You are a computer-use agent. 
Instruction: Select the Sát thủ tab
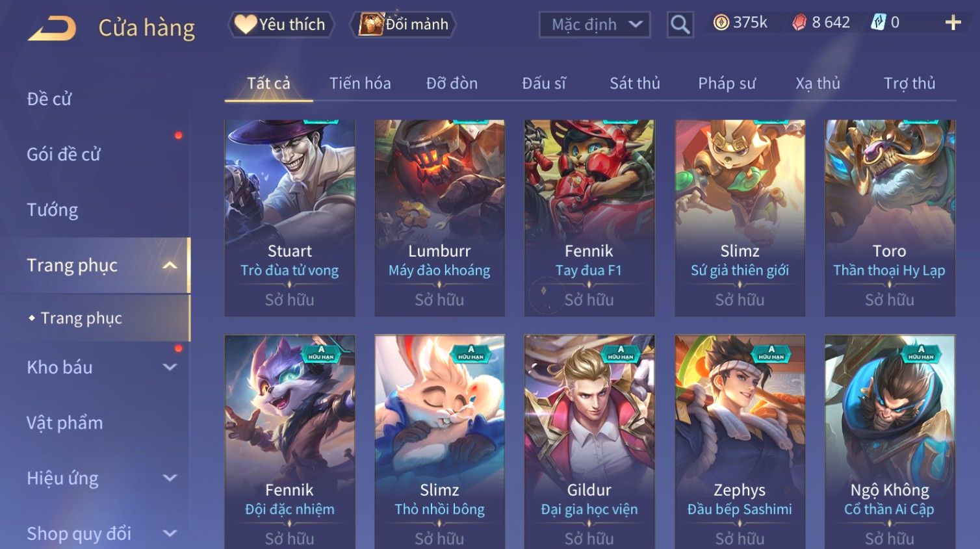click(635, 83)
